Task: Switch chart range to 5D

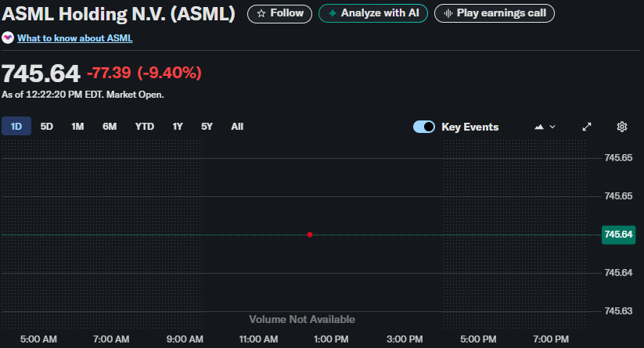Action: tap(47, 127)
